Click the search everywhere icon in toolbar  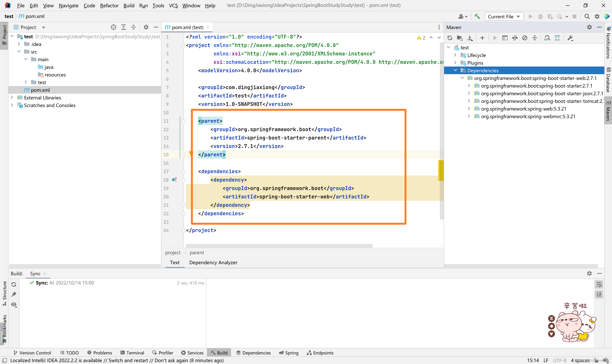click(x=587, y=16)
